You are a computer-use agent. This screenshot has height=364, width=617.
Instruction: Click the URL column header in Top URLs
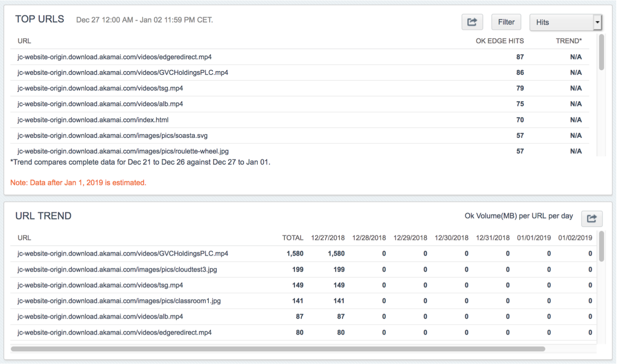24,41
